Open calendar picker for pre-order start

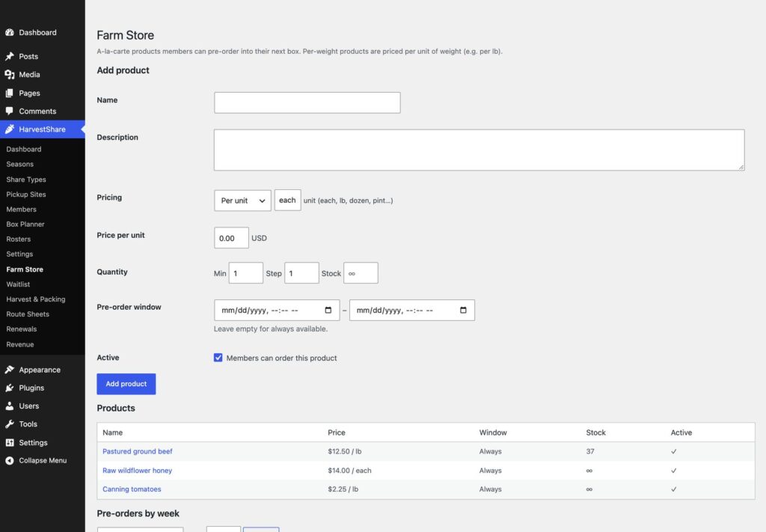coord(328,311)
